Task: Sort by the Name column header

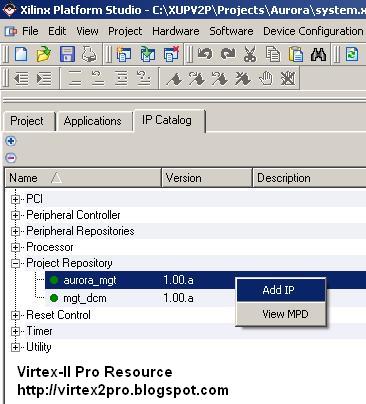Action: [83, 178]
